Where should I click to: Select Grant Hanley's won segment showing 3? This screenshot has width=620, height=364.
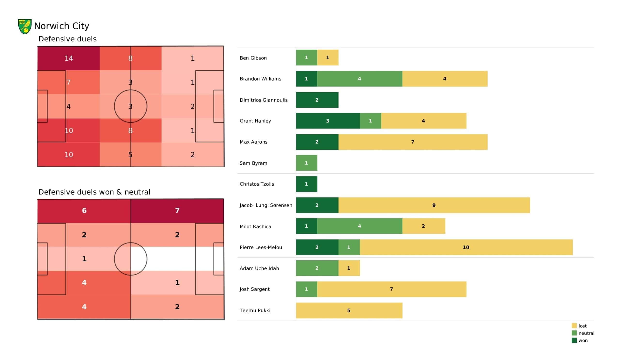pos(328,121)
